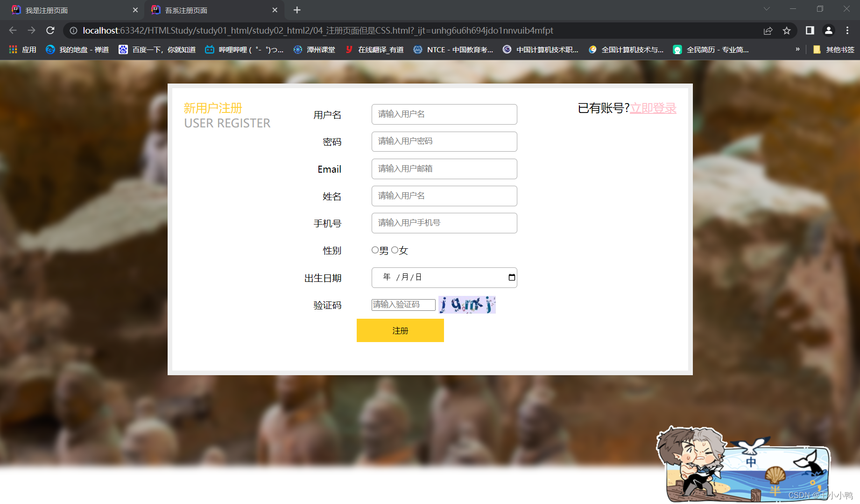
Task: Open the user profile icon
Action: click(x=829, y=30)
